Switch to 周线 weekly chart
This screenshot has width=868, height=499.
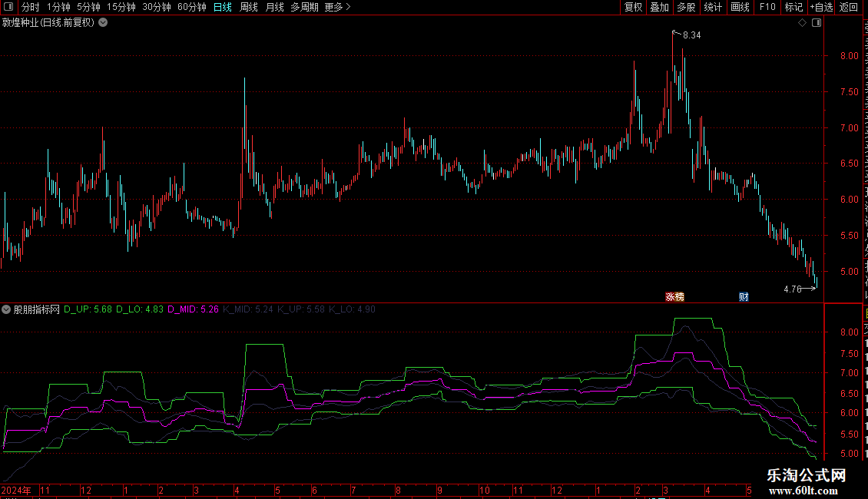point(249,7)
